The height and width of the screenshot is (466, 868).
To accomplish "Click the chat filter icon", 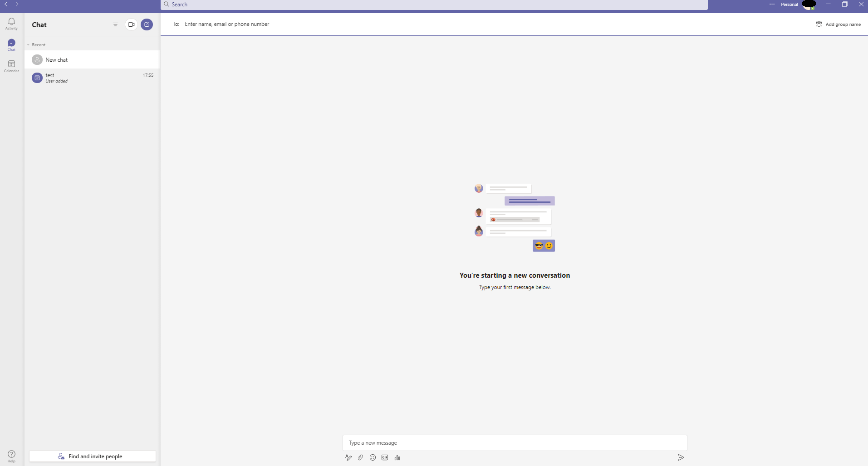I will click(115, 25).
